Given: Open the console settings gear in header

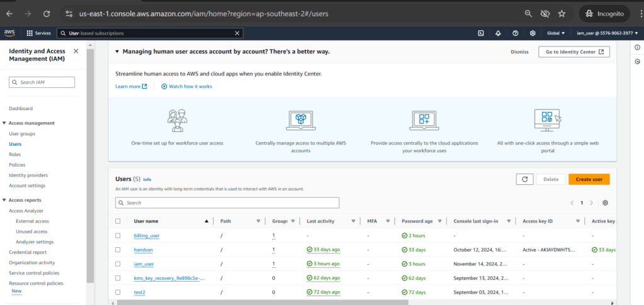Looking at the screenshot, I should [x=532, y=33].
